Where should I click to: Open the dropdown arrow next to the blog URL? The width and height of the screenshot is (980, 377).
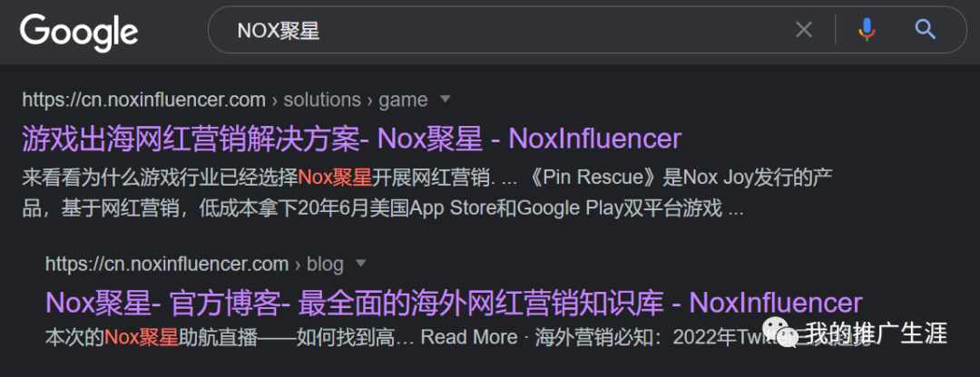coord(360,264)
